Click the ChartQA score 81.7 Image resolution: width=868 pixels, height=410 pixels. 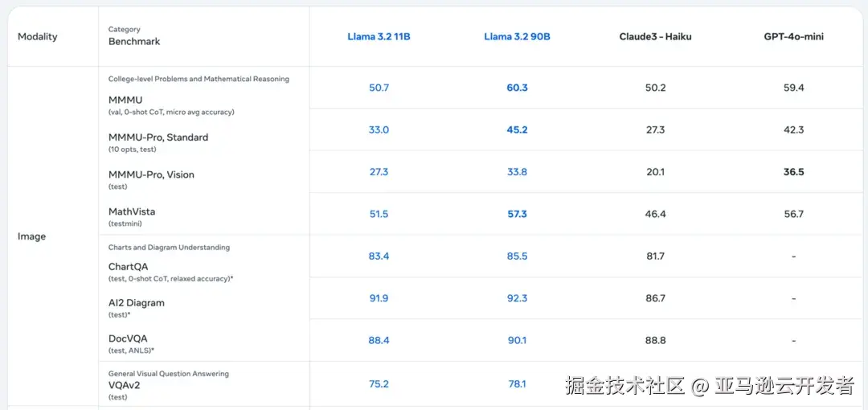(x=656, y=256)
